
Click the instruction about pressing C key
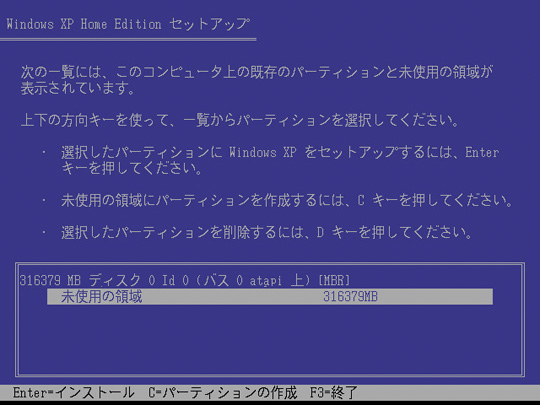pyautogui.click(x=287, y=200)
